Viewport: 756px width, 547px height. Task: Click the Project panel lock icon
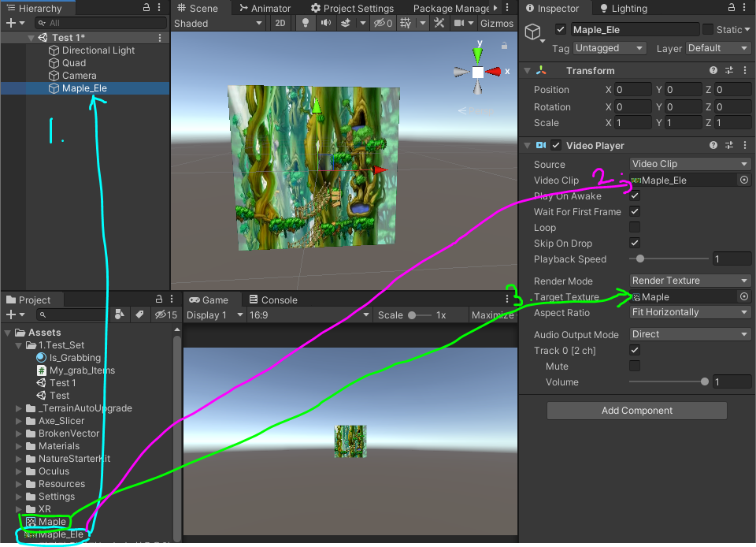[x=158, y=299]
